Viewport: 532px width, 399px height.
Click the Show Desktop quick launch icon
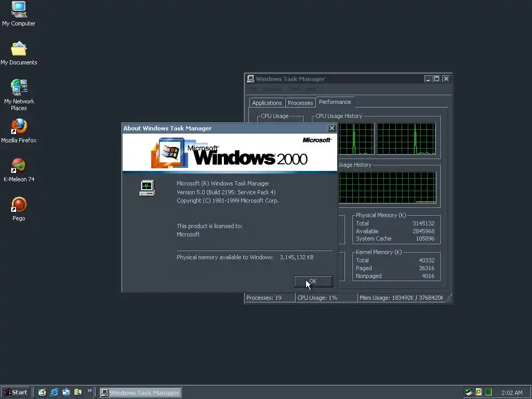point(42,392)
